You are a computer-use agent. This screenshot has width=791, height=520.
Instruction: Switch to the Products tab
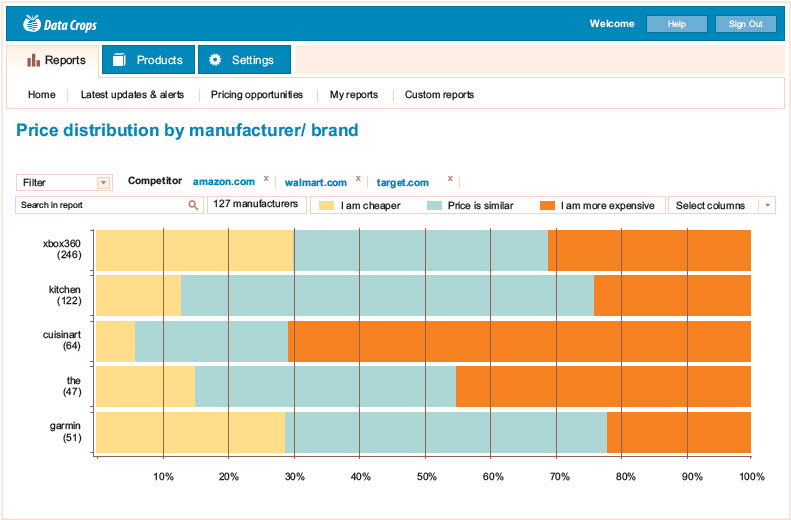tap(148, 60)
